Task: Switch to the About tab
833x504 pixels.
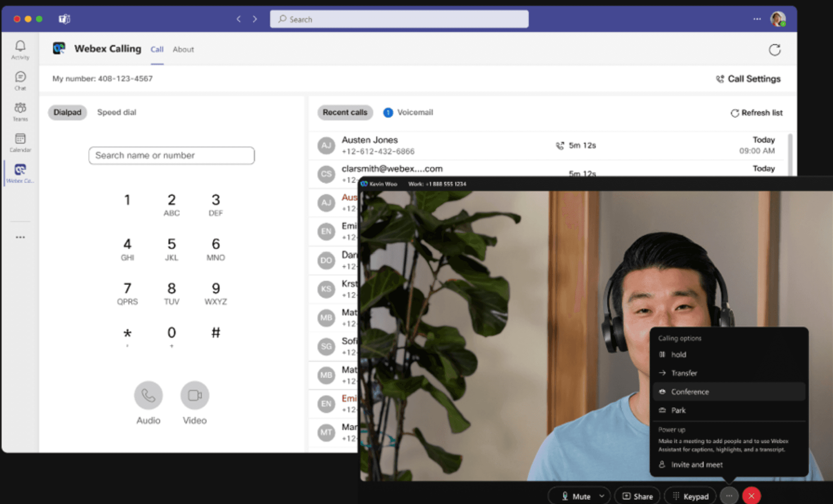Action: (183, 49)
